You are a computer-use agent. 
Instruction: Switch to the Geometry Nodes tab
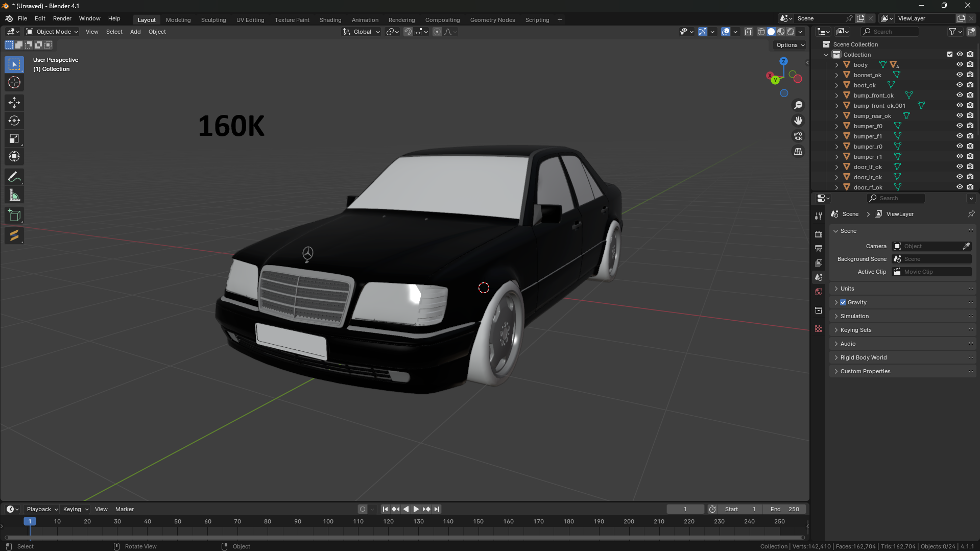pos(492,20)
